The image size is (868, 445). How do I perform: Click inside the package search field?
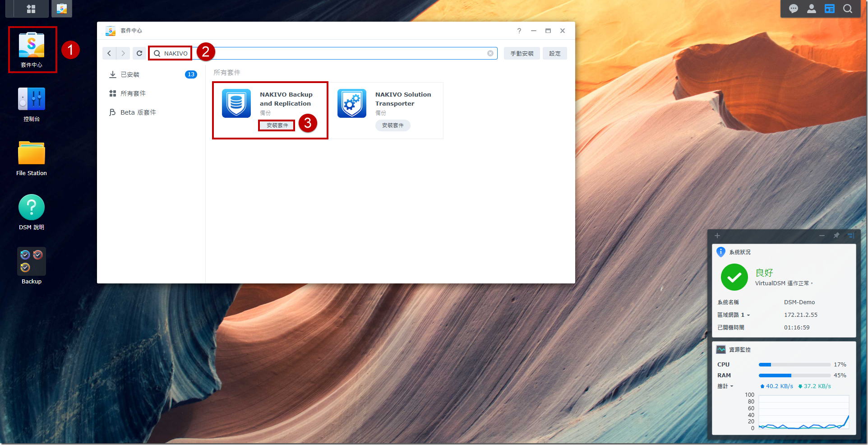(323, 53)
